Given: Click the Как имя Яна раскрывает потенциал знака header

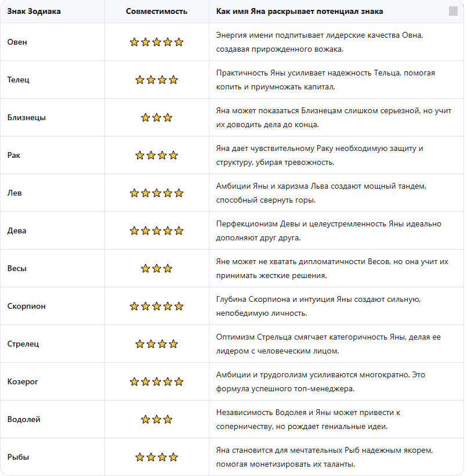Looking at the screenshot, I should [299, 11].
